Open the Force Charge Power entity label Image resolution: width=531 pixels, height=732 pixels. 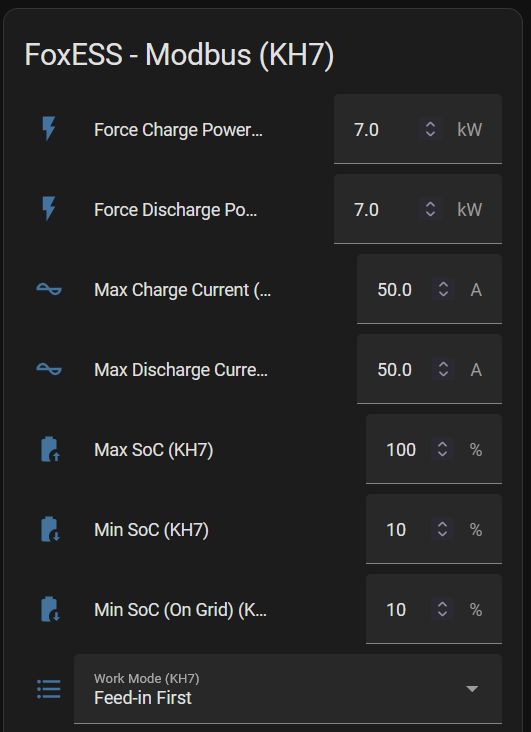(178, 130)
